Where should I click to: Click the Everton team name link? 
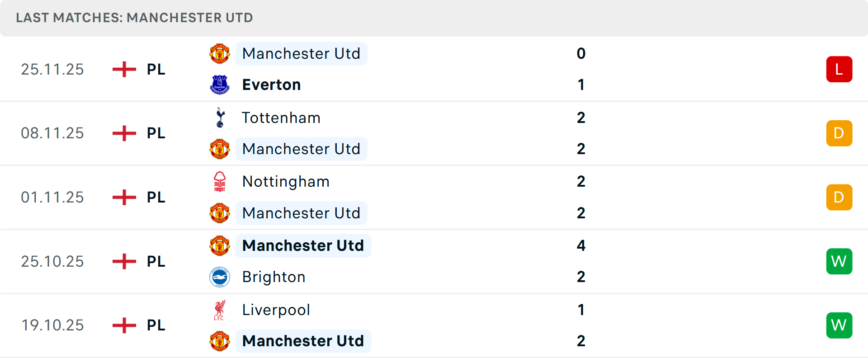click(271, 85)
